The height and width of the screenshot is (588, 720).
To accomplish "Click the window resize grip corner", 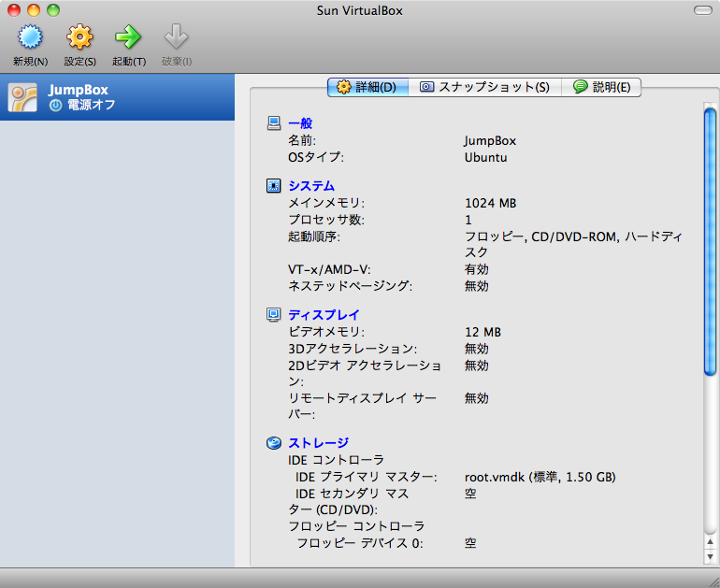I will coord(713,581).
